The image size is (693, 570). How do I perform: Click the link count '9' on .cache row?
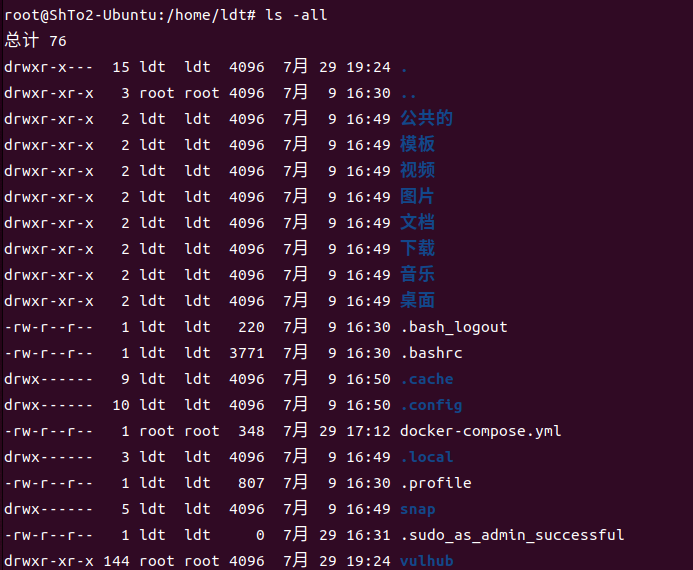(x=126, y=379)
